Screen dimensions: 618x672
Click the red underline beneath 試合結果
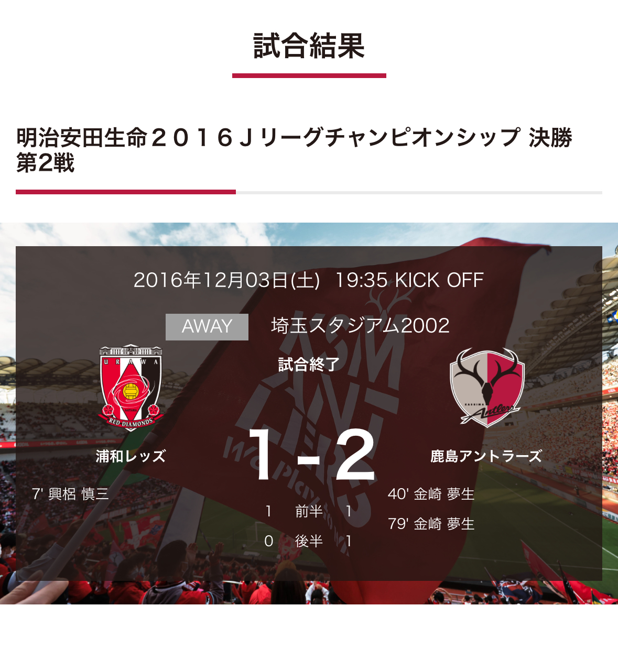[309, 75]
